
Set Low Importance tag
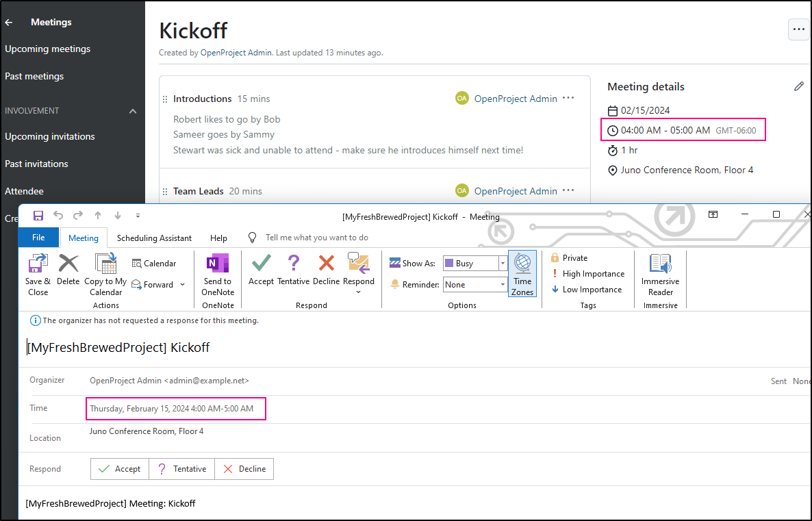[x=586, y=290]
